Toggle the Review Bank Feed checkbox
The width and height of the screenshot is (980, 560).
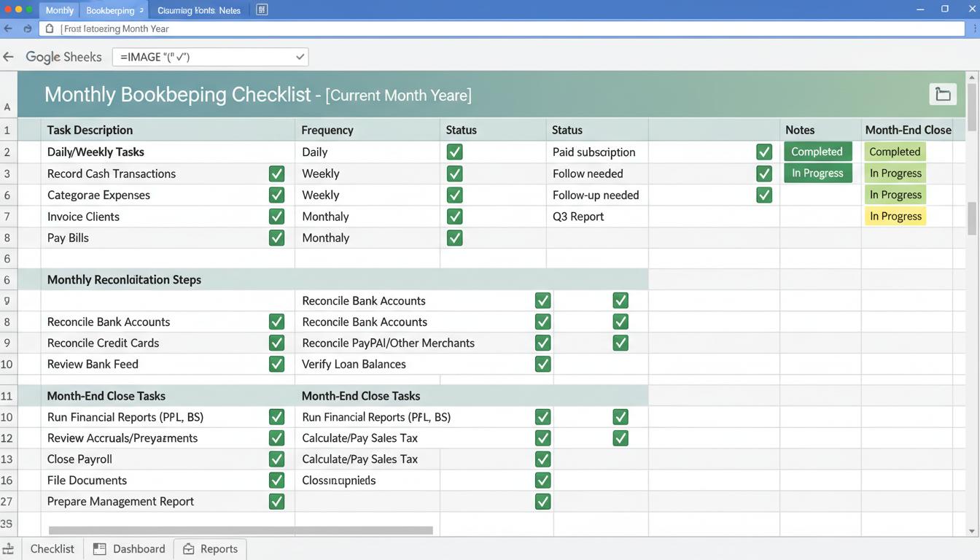(x=276, y=364)
